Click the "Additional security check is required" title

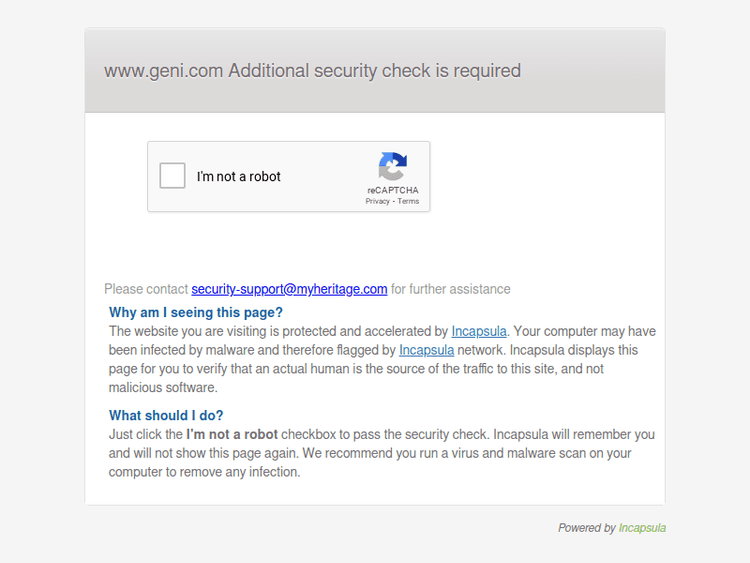pyautogui.click(x=375, y=71)
